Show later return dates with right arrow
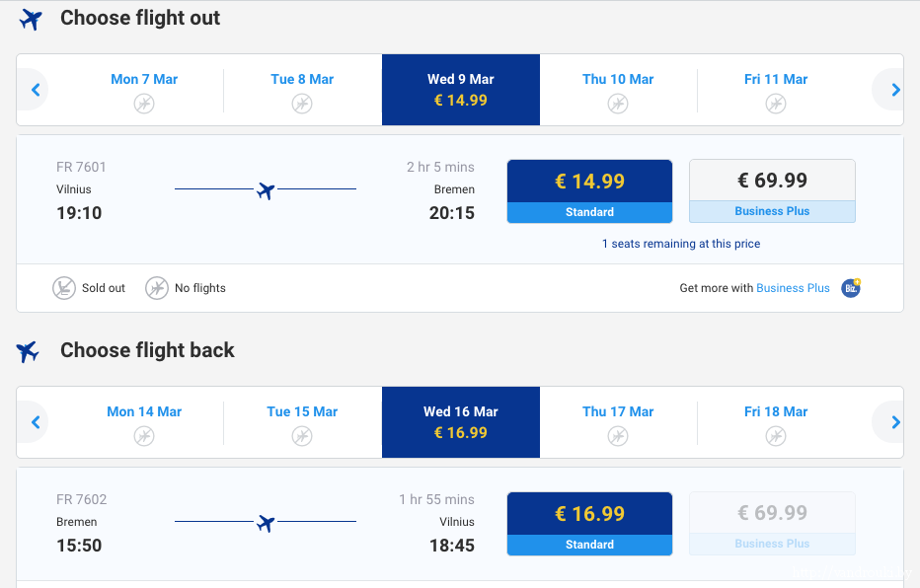920x588 pixels. coord(894,422)
